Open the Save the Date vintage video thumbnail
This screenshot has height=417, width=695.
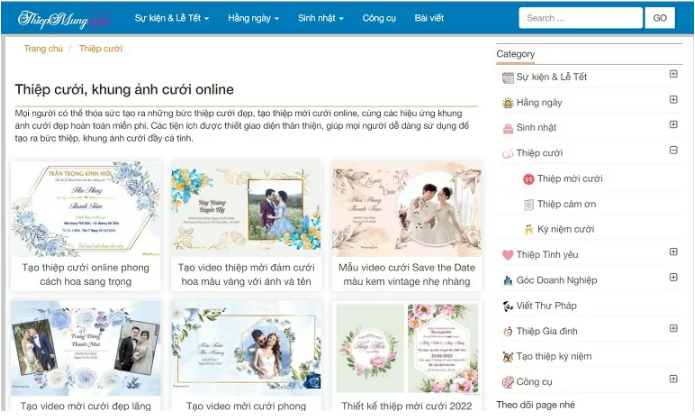[403, 208]
